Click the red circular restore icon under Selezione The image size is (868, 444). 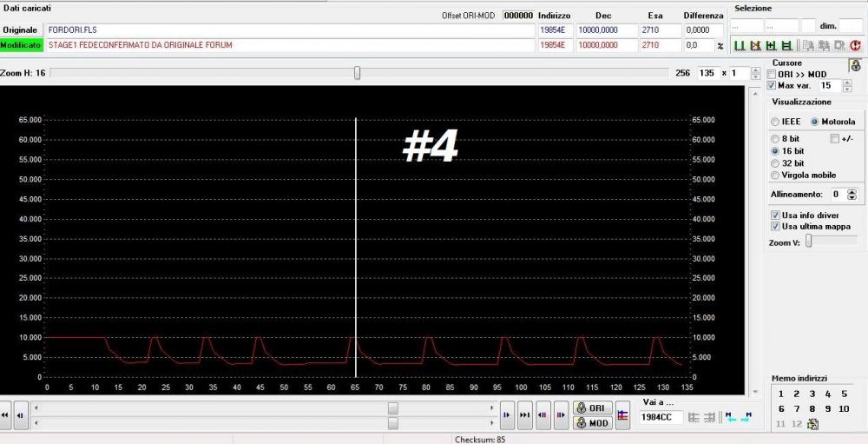(x=855, y=45)
